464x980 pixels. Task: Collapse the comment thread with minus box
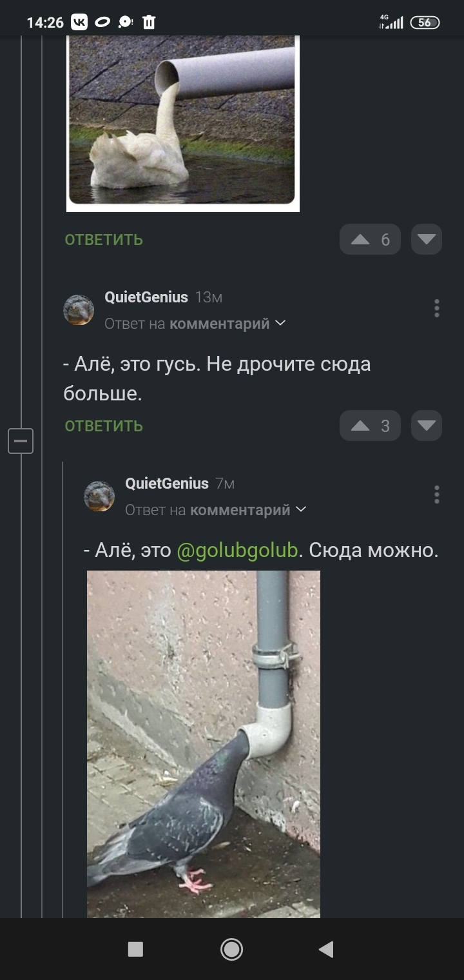coord(21,441)
